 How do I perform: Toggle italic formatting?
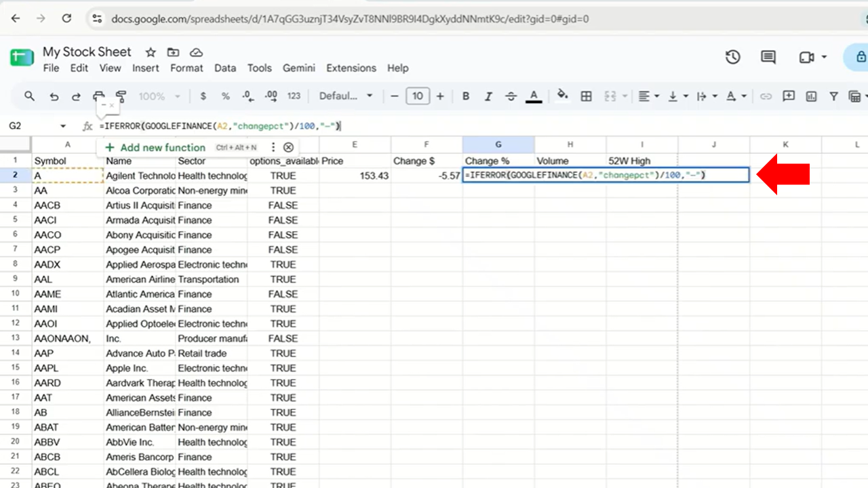pyautogui.click(x=488, y=96)
